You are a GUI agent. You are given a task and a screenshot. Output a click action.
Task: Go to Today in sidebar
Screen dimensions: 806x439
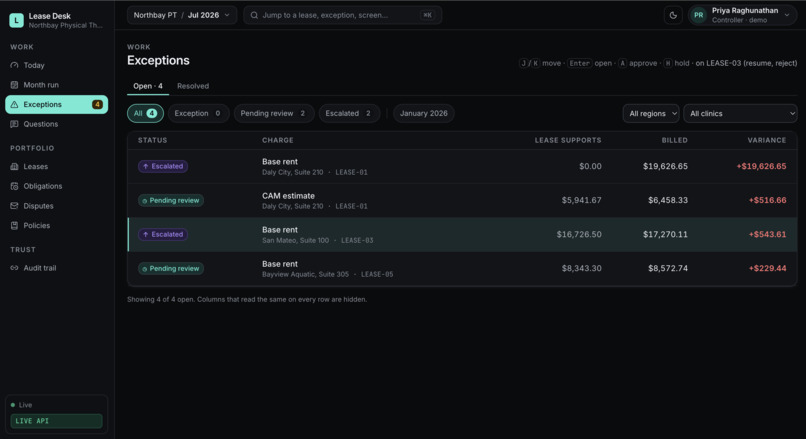coord(57,65)
